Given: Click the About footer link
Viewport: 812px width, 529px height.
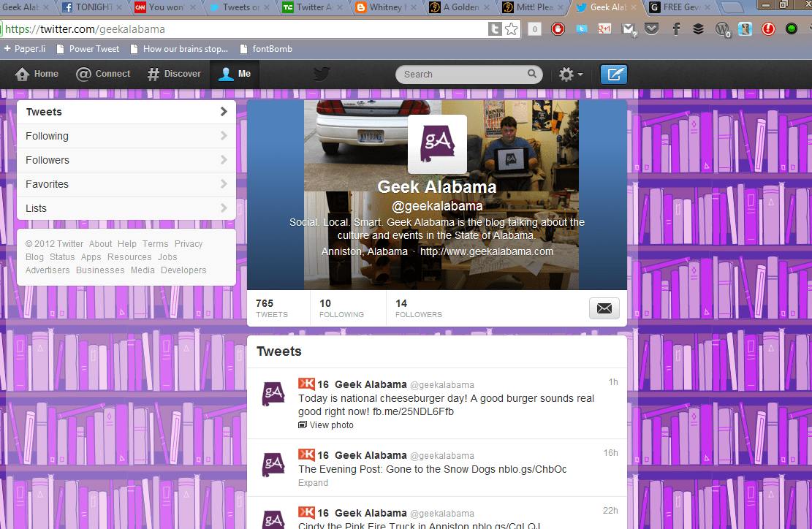Looking at the screenshot, I should tap(100, 244).
